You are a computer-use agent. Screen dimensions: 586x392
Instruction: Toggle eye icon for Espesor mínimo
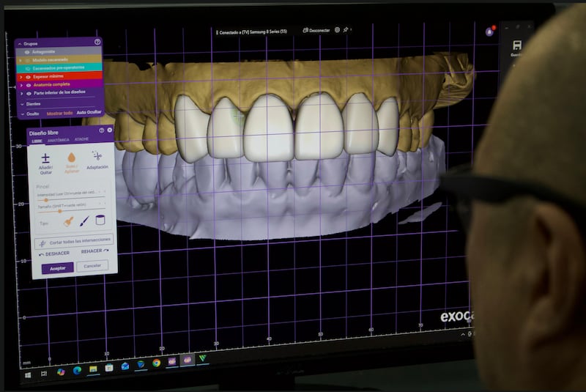coord(28,77)
